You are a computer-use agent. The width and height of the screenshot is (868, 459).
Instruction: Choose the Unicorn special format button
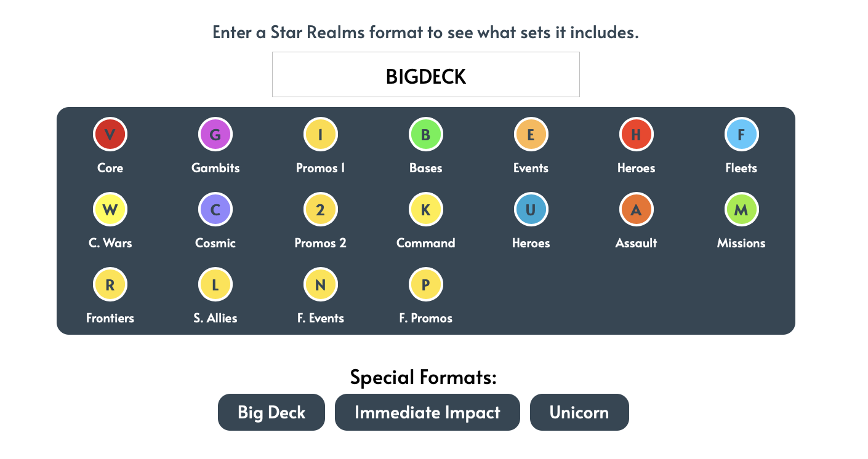(579, 412)
